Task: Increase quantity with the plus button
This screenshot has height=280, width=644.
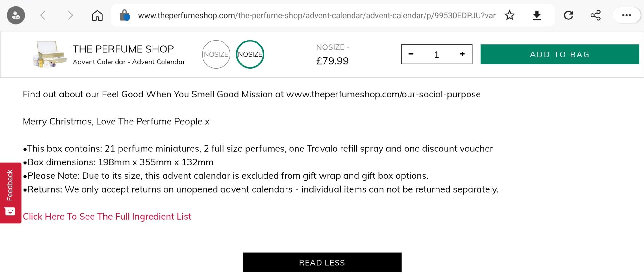Action: (462, 54)
